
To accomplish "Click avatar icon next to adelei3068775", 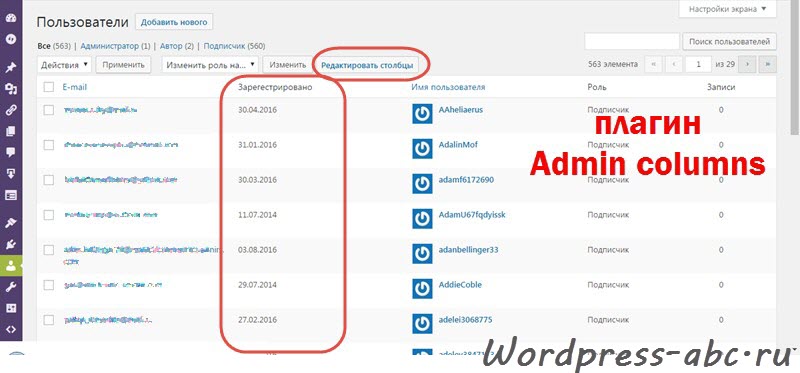I will (422, 324).
